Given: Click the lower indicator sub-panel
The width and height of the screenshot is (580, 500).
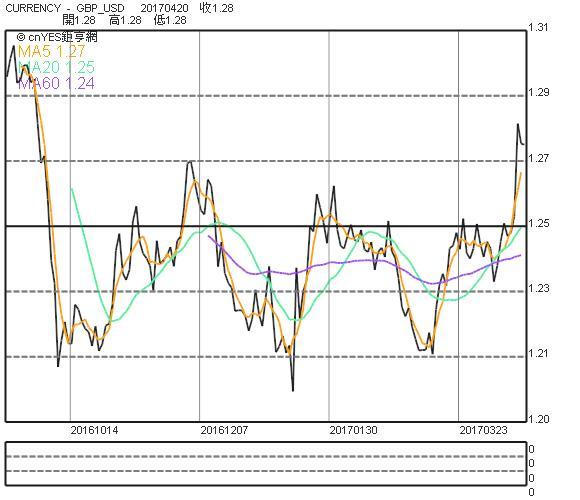Looking at the screenshot, I should coord(266,463).
